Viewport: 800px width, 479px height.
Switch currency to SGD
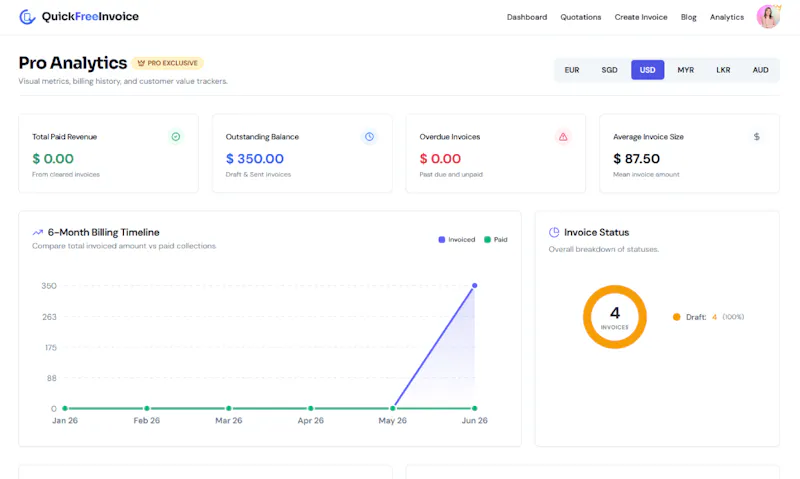click(x=609, y=70)
